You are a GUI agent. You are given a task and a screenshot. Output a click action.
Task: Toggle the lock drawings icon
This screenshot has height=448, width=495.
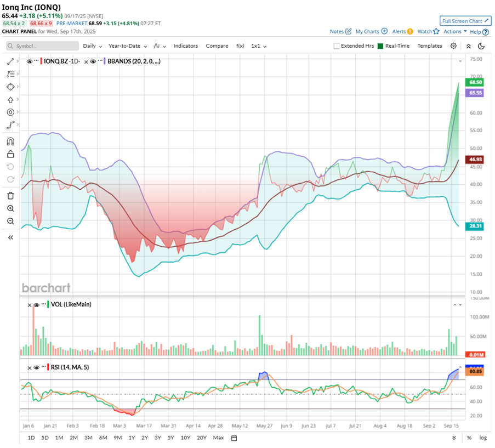coord(10,154)
